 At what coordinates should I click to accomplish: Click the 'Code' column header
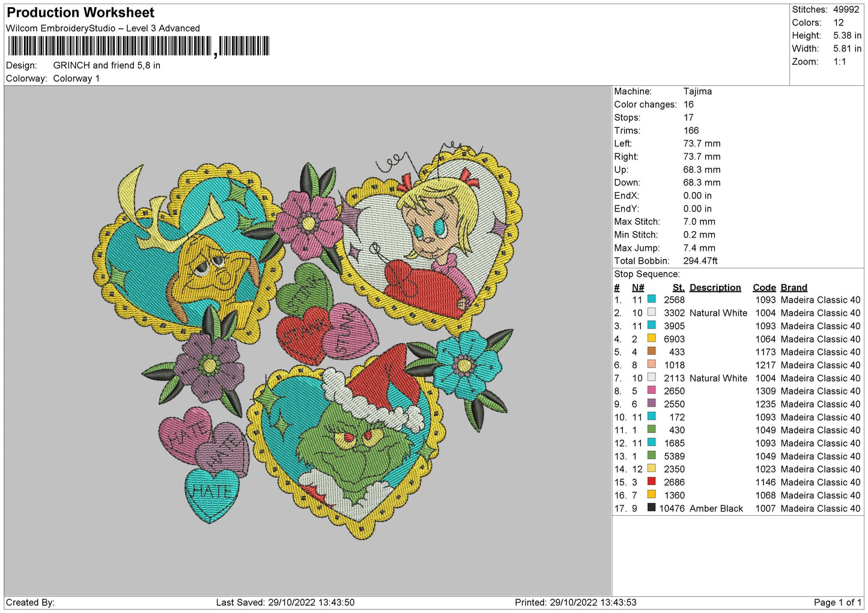(764, 288)
